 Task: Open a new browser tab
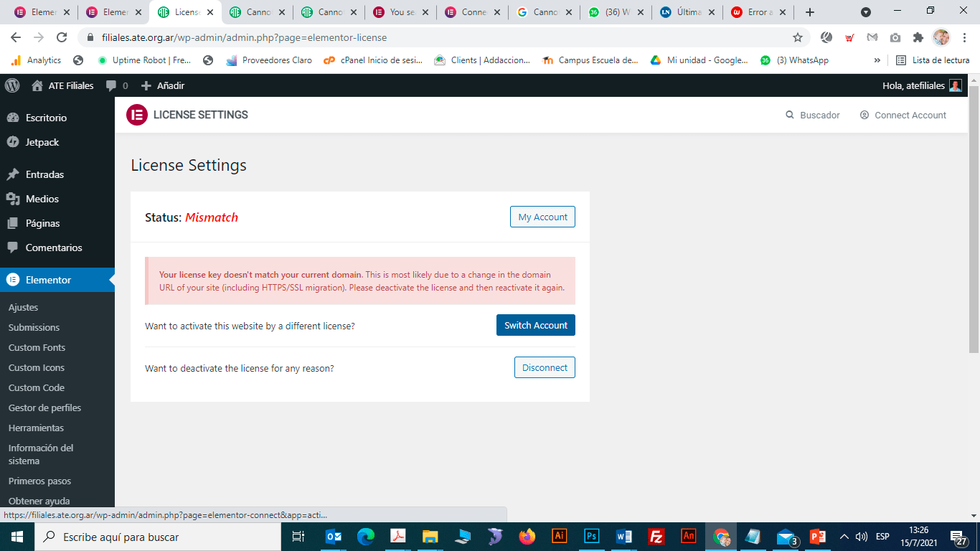coord(810,12)
